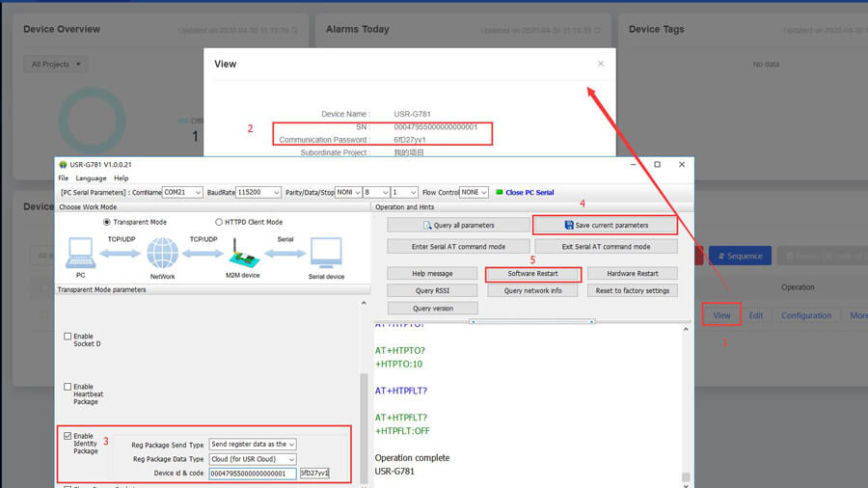Check the Enable Heartbeat Package checkbox
This screenshot has height=488, width=868.
pyautogui.click(x=68, y=386)
